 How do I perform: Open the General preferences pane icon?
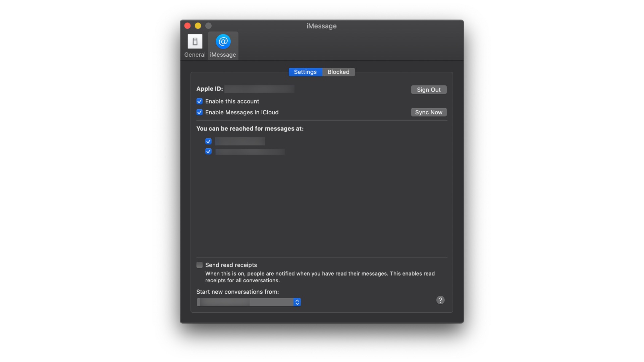click(x=195, y=42)
